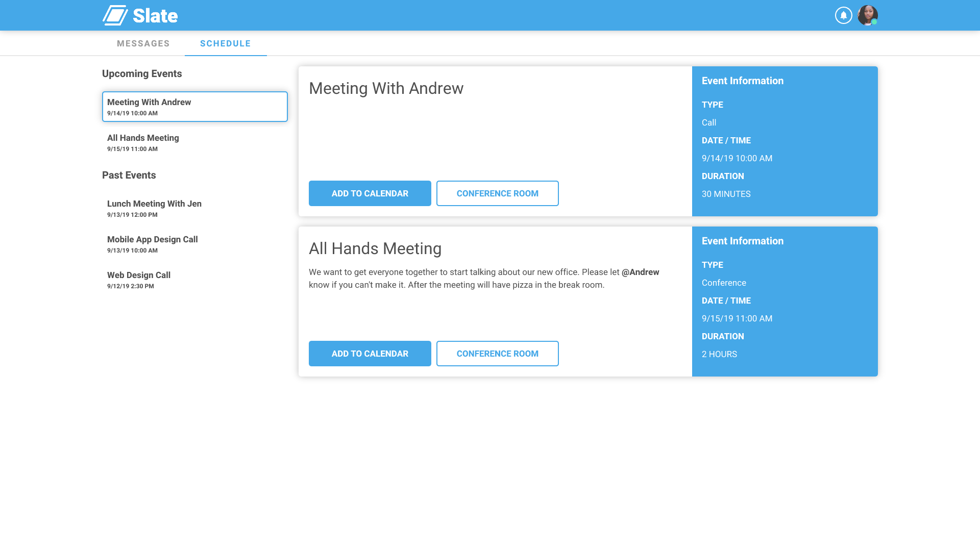Click the @Andrew mention link
This screenshot has height=551, width=980.
pyautogui.click(x=640, y=272)
